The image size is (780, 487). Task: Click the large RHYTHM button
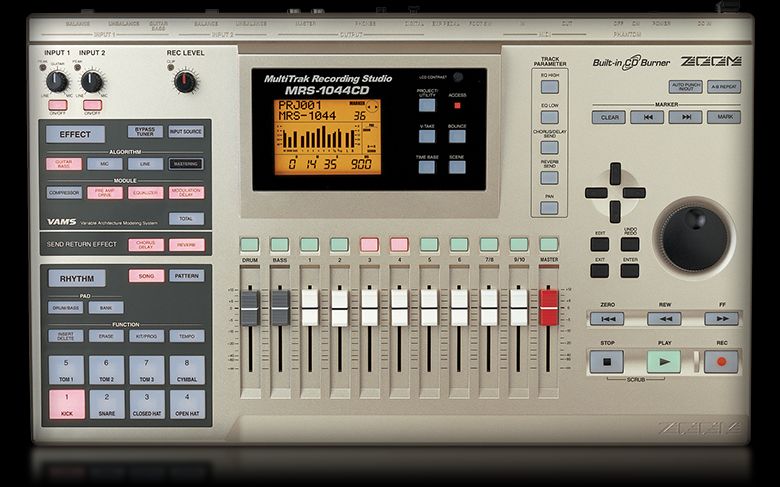coord(77,279)
